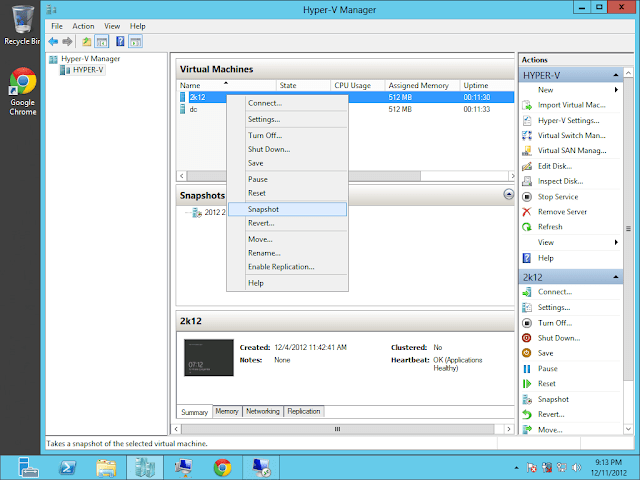Select HYPER-V server in the tree
Image resolution: width=640 pixels, height=480 pixels.
point(88,70)
